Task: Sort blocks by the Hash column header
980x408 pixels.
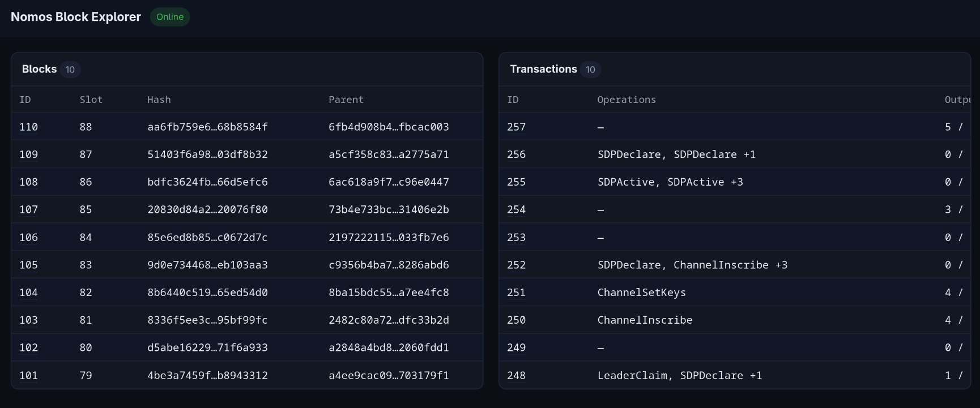Action: point(158,100)
